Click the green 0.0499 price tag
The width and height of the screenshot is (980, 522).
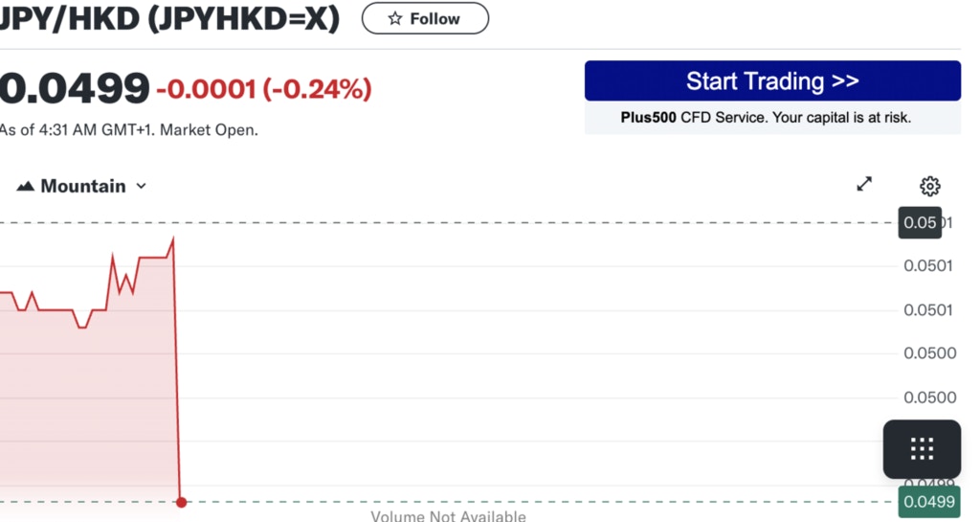(x=928, y=502)
